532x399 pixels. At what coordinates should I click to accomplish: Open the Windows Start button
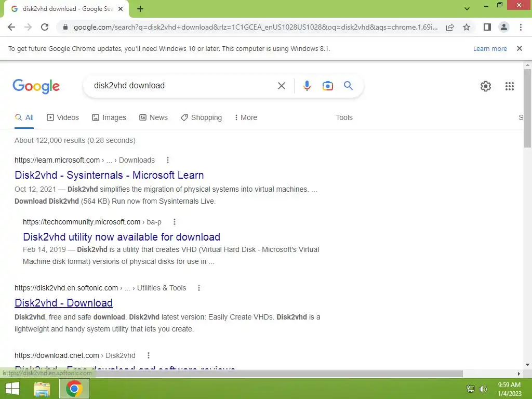pyautogui.click(x=12, y=389)
